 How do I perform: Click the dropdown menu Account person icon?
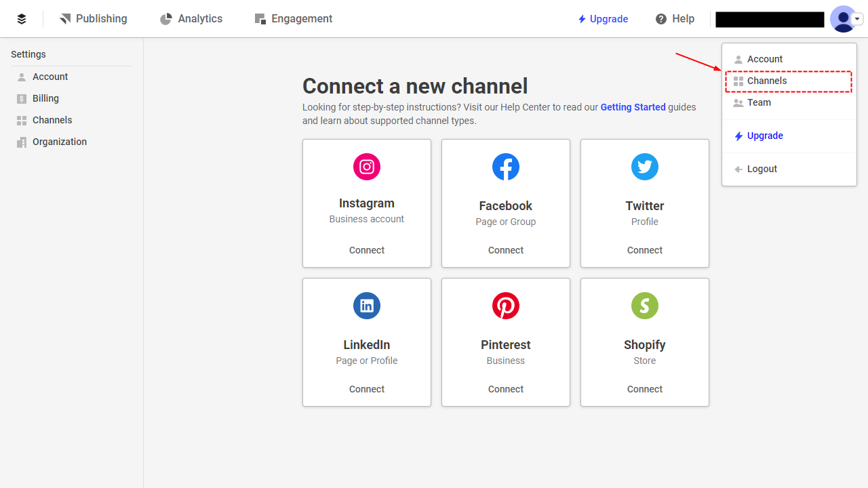coord(738,60)
